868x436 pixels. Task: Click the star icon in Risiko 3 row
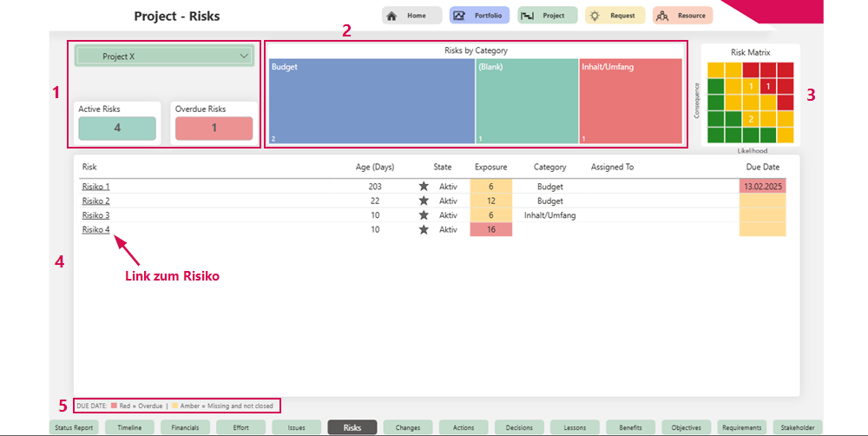click(424, 215)
